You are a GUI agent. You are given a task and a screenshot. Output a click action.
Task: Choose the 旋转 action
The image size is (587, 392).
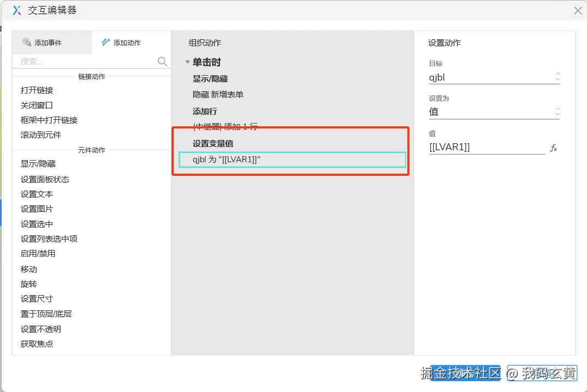pos(29,284)
